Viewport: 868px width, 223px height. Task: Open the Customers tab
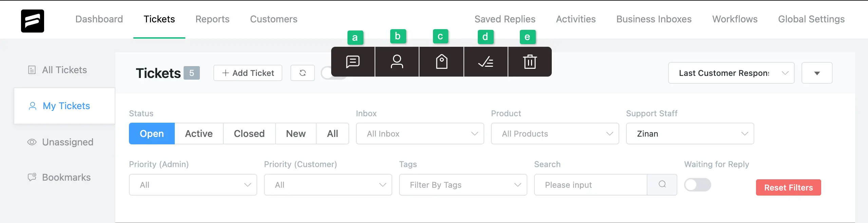[x=273, y=19]
